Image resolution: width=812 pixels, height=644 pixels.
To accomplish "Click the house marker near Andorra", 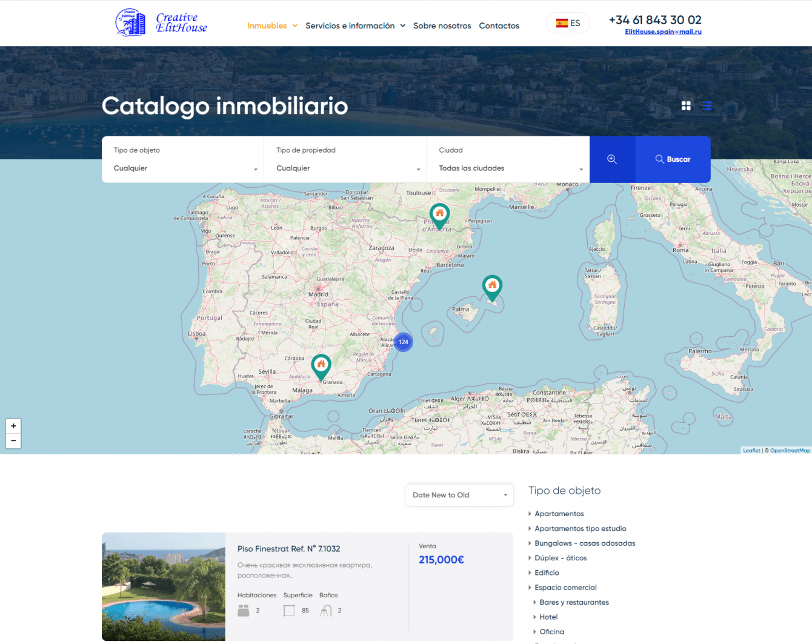I will (439, 216).
